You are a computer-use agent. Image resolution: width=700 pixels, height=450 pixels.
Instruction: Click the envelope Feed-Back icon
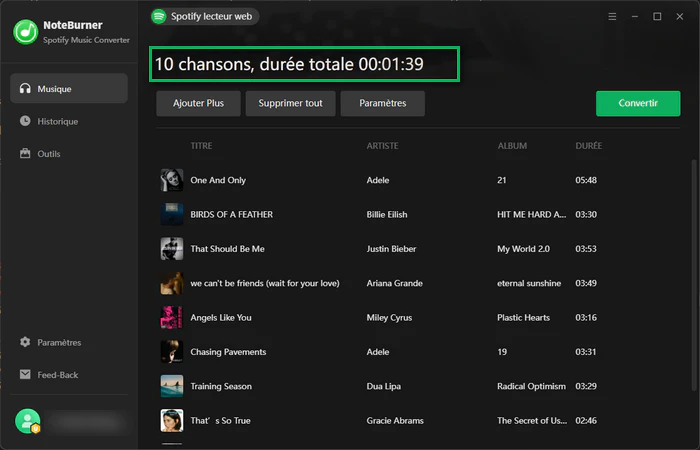click(25, 374)
